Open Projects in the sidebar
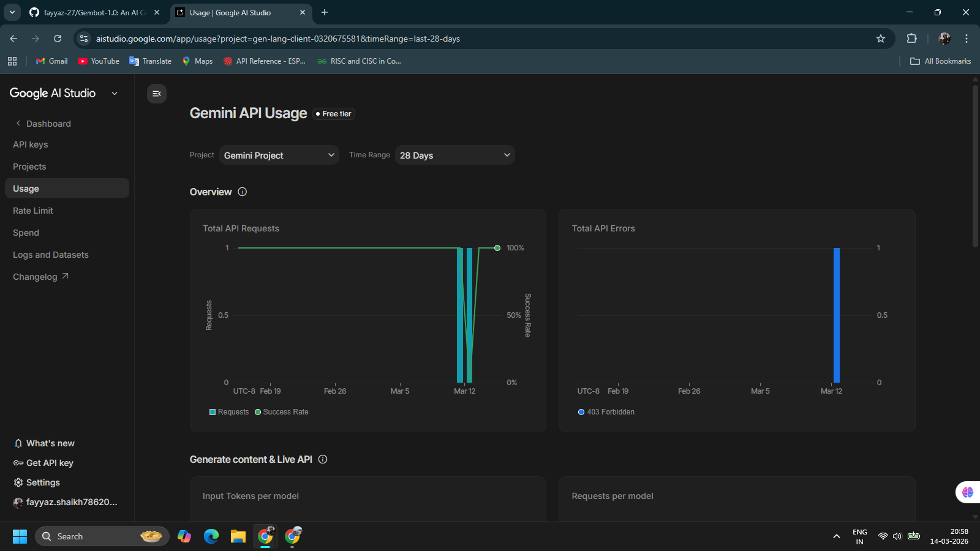The height and width of the screenshot is (551, 980). pos(29,167)
